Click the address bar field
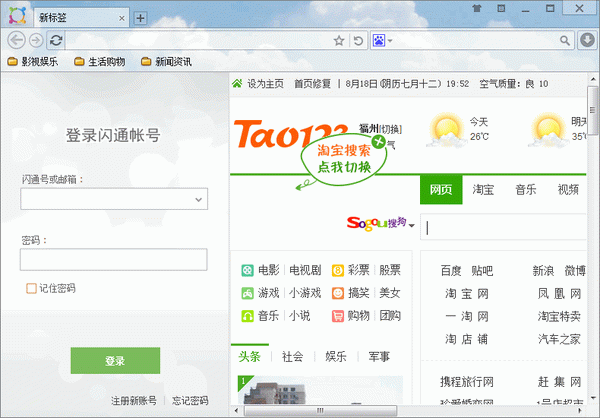The height and width of the screenshot is (418, 600). pos(199,41)
